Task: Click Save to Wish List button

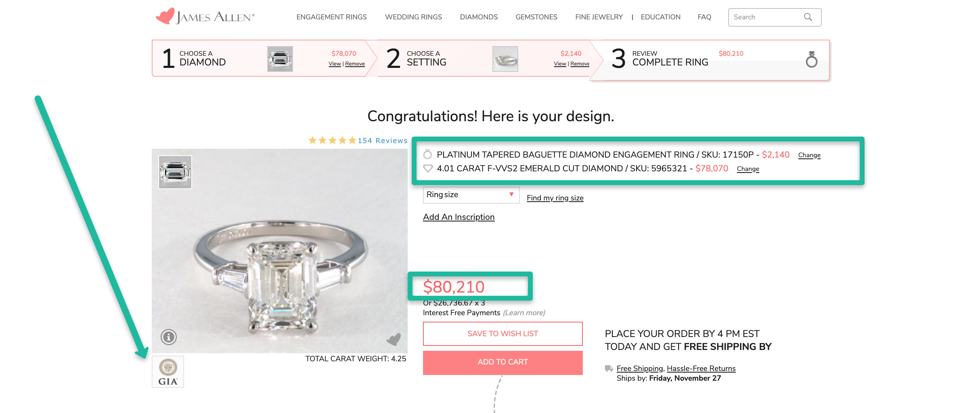Action: click(503, 333)
